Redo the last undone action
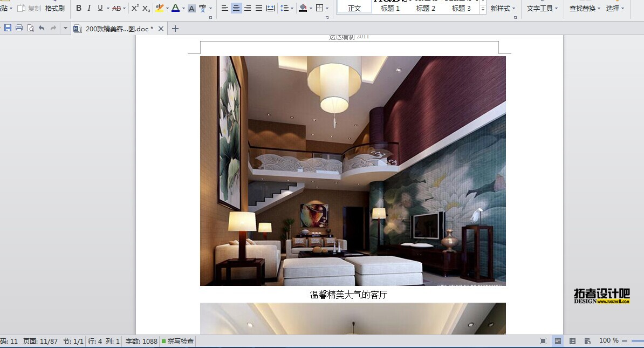 click(53, 29)
